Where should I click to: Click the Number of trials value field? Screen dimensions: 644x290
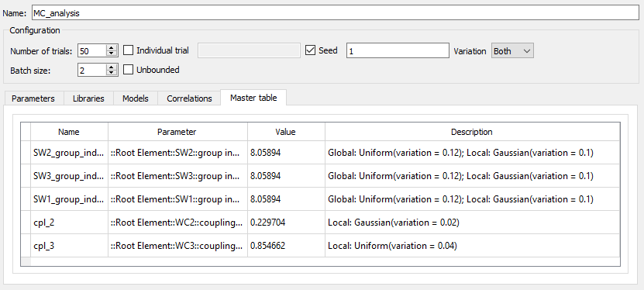(x=91, y=51)
